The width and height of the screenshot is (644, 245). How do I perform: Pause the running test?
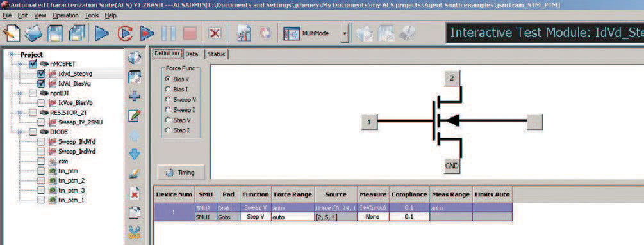(x=169, y=33)
